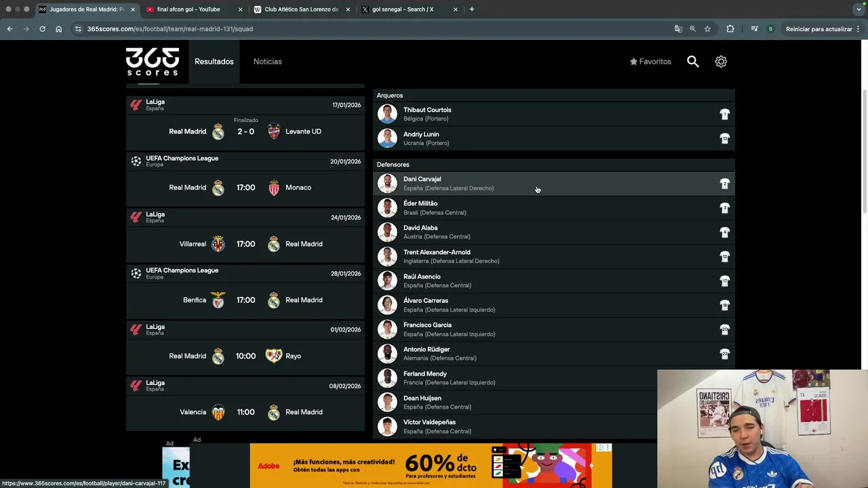The image size is (868, 488).
Task: Switch to the Noticias tab
Action: tap(267, 62)
